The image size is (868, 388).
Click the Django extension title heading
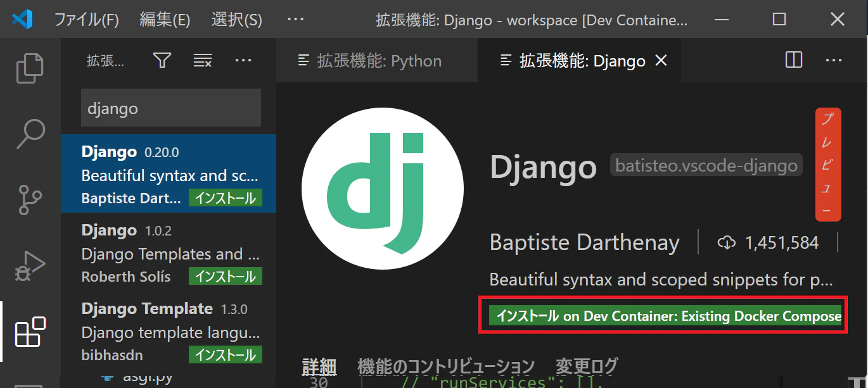point(543,167)
